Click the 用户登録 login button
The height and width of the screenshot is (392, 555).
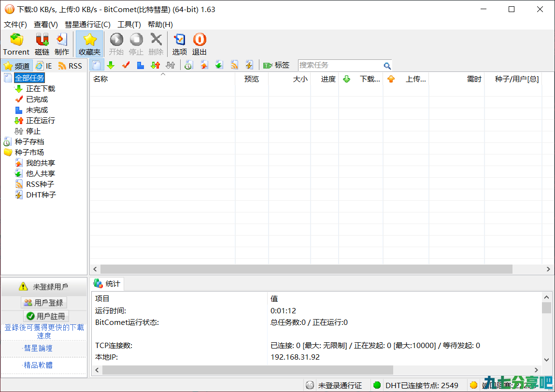coord(44,303)
